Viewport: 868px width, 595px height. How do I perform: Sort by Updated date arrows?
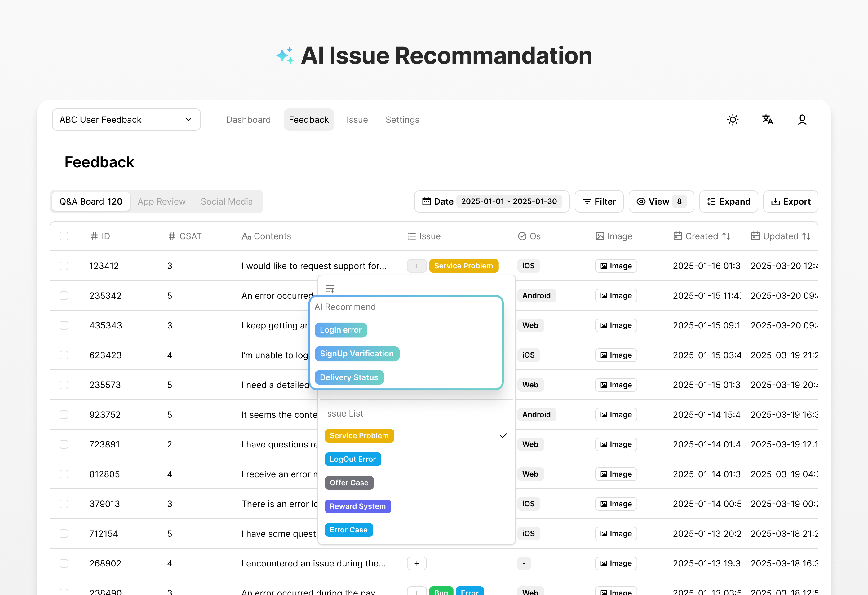coord(806,236)
